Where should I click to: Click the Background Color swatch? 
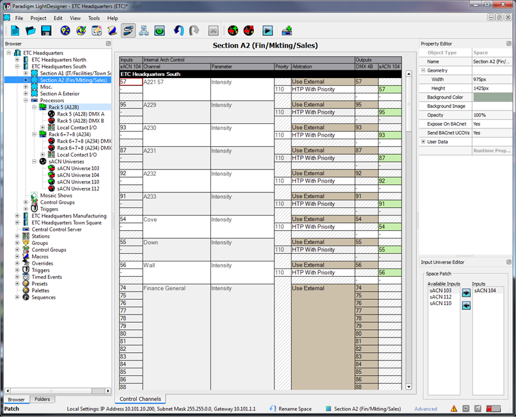pos(492,97)
